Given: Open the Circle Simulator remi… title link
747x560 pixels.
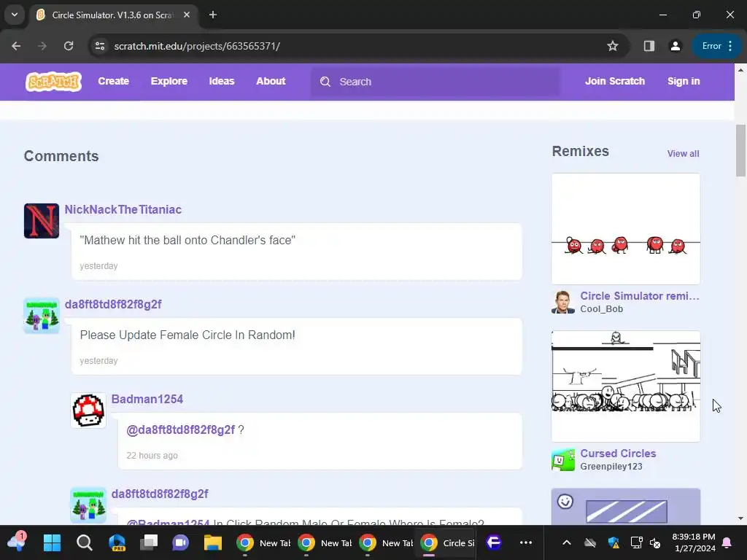Looking at the screenshot, I should 640,296.
